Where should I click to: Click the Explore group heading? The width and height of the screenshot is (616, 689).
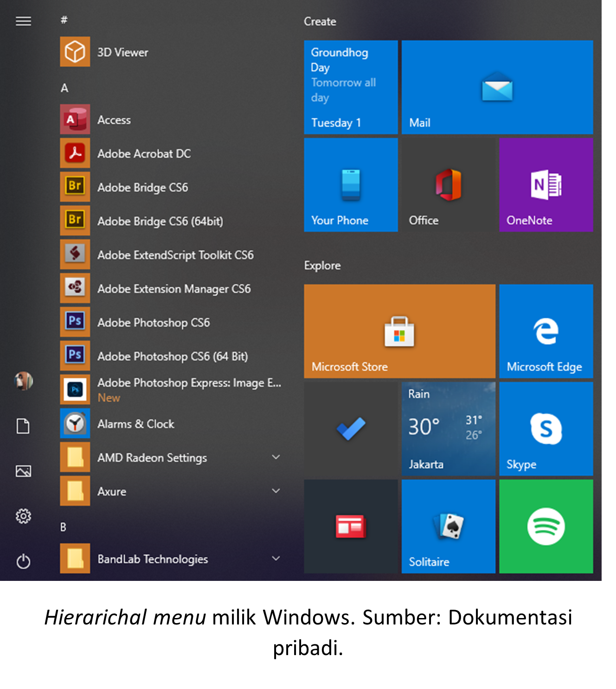click(x=322, y=265)
